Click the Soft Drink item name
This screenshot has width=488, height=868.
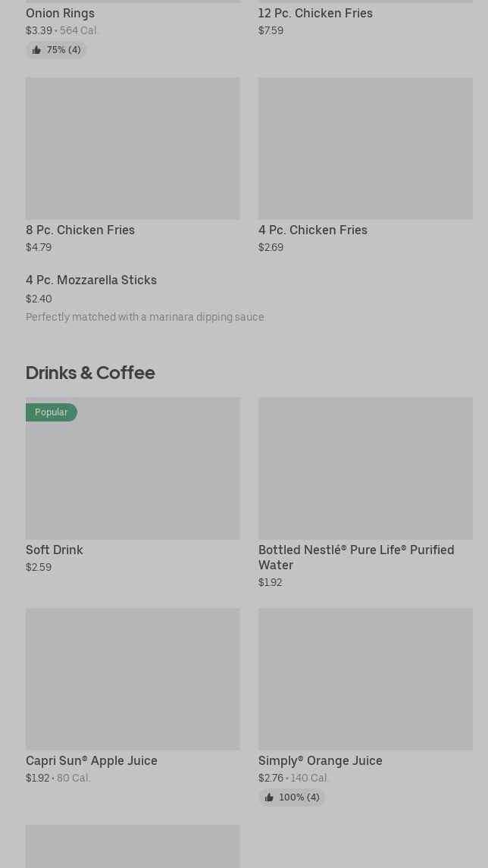[x=55, y=550]
